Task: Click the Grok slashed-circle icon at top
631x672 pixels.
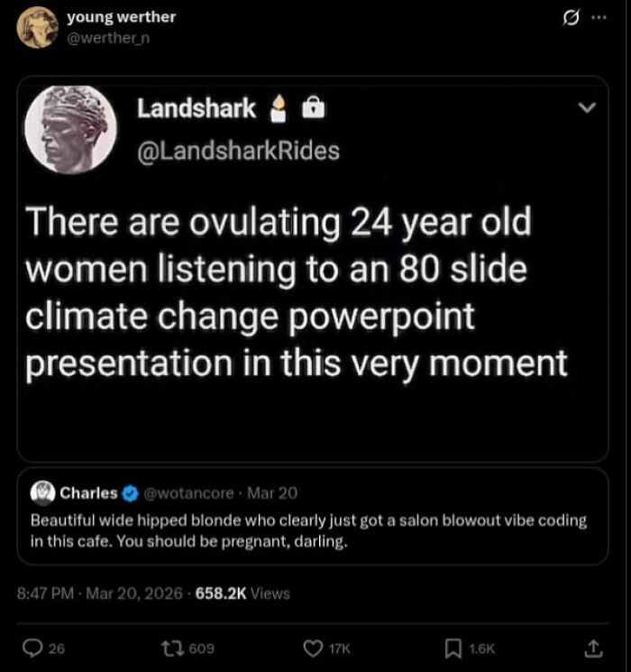Action: (571, 18)
